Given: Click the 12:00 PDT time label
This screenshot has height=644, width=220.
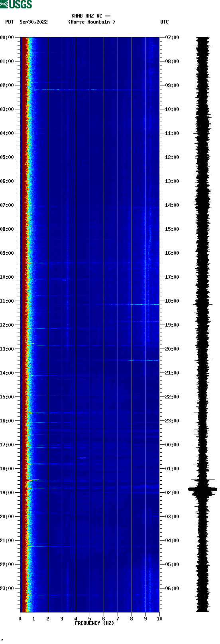Looking at the screenshot, I should (7, 325).
